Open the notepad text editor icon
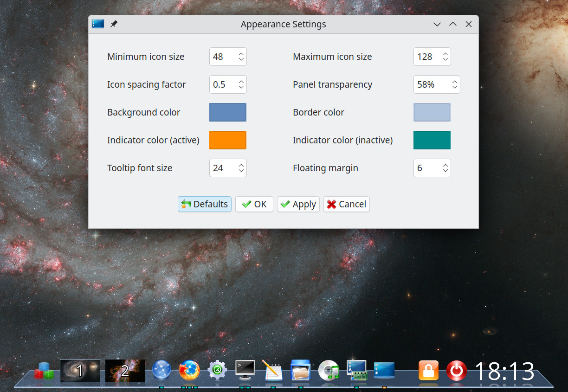 coord(273,371)
